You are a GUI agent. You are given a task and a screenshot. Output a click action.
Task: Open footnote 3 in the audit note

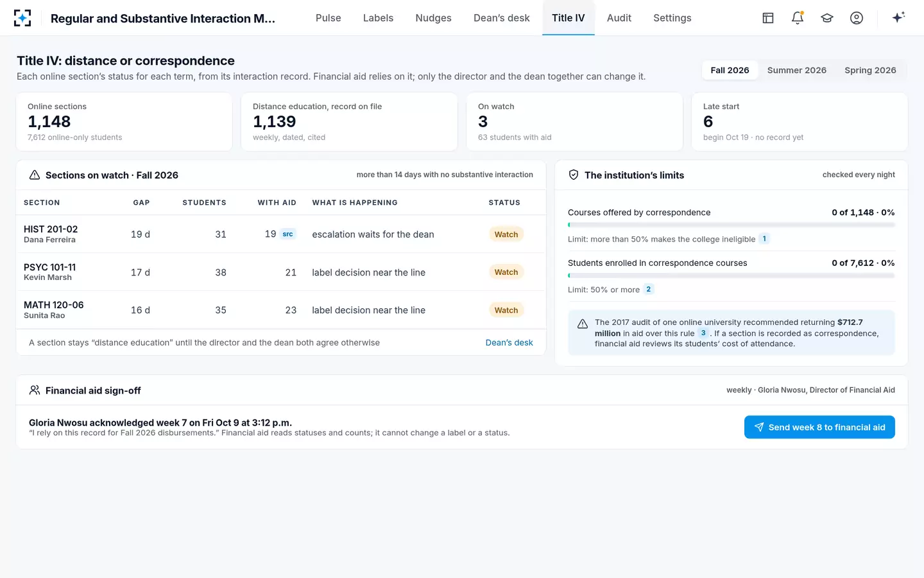[x=703, y=333]
